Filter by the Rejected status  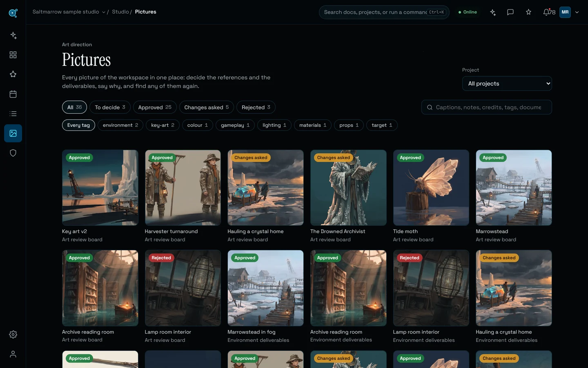click(256, 107)
